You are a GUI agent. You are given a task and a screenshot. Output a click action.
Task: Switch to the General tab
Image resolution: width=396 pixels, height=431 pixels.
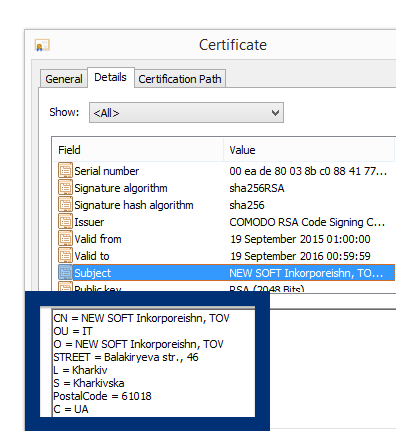(64, 79)
